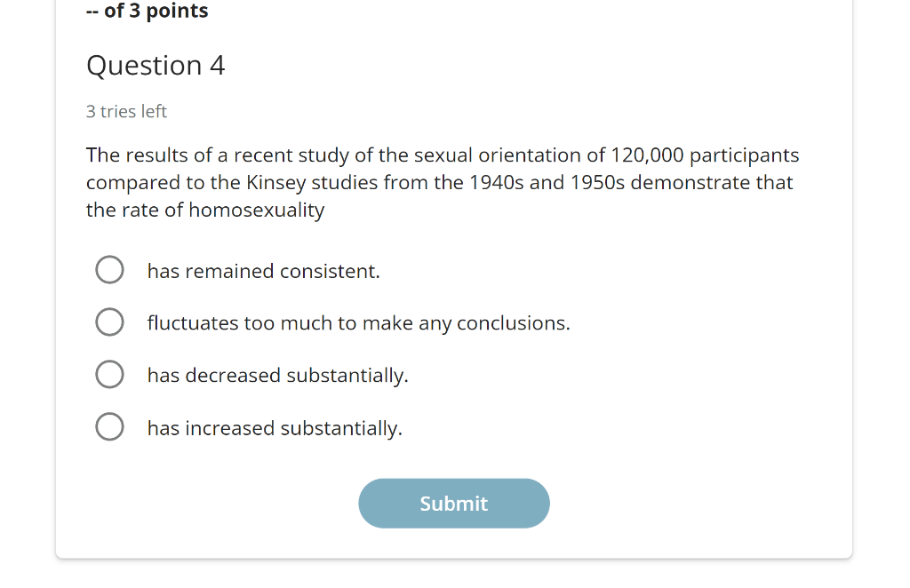
Task: Click the "has decreased substantially." answer text
Action: point(277,376)
